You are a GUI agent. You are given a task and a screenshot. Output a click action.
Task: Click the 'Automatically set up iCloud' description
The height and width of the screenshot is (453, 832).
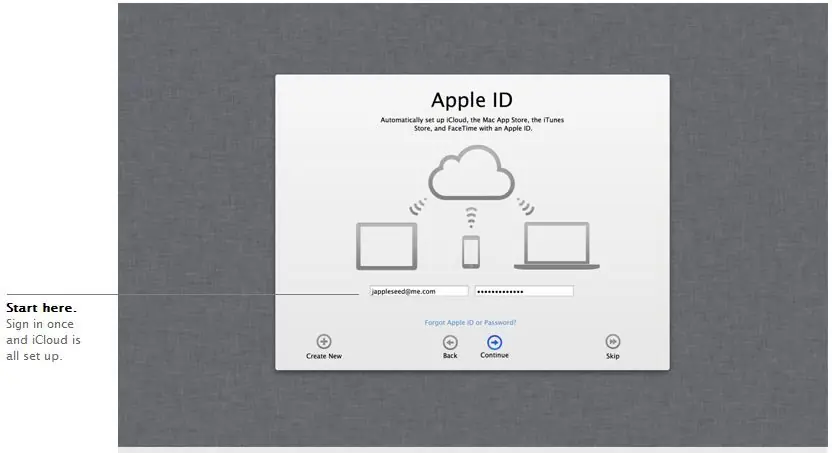472,124
